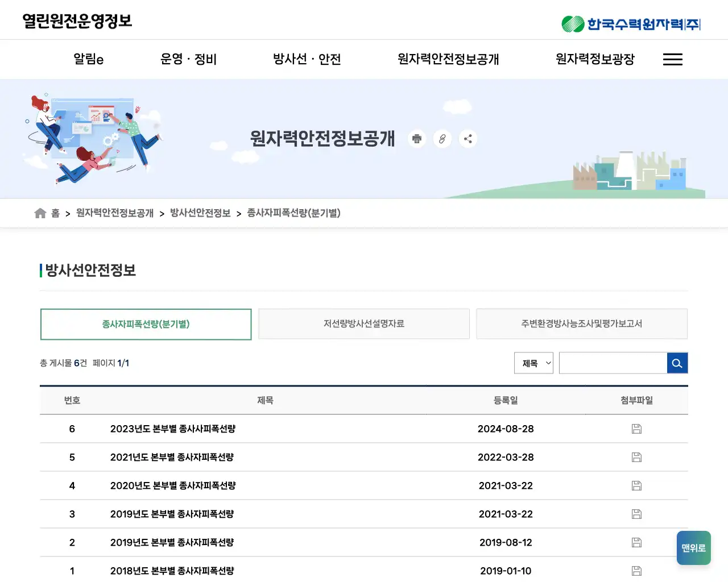Open 2021년도 본부별 종사자피폭선량 post
Image resolution: width=728 pixels, height=582 pixels.
(x=172, y=457)
